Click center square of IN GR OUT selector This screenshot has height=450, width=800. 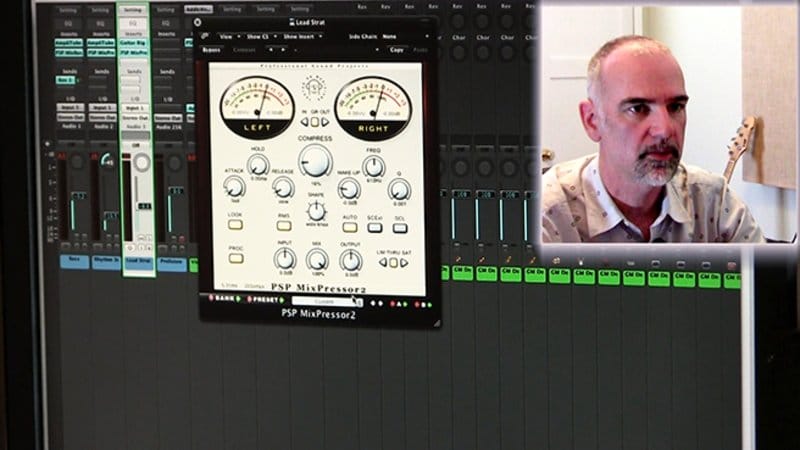315,122
